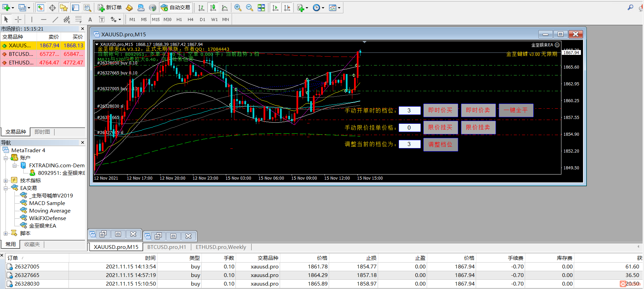Search using the magnifier at top right

point(630,7)
